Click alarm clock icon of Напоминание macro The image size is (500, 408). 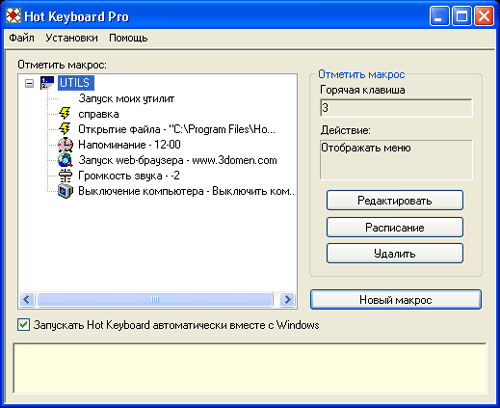coord(65,145)
